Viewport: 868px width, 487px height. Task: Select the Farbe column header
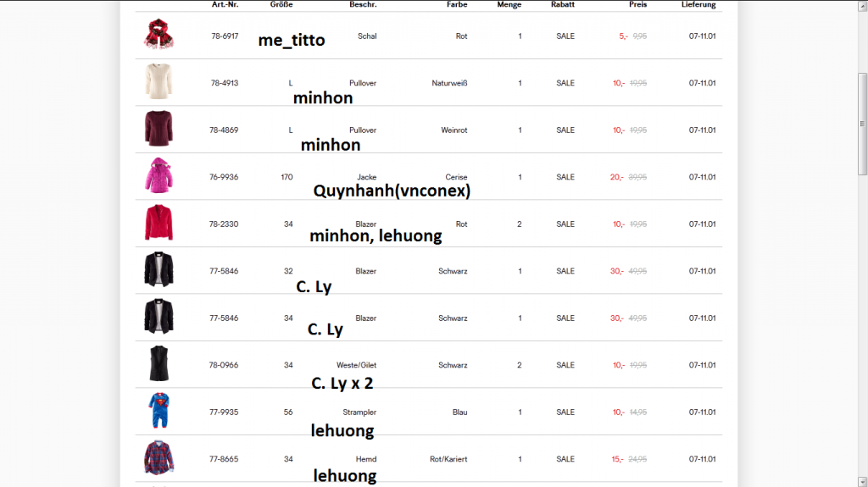[x=457, y=5]
